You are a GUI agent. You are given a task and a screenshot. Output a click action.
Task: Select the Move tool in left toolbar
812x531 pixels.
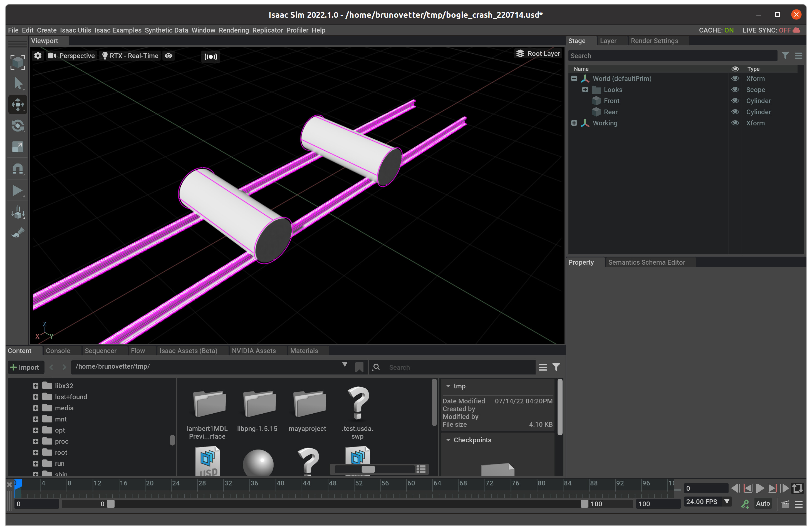click(18, 105)
